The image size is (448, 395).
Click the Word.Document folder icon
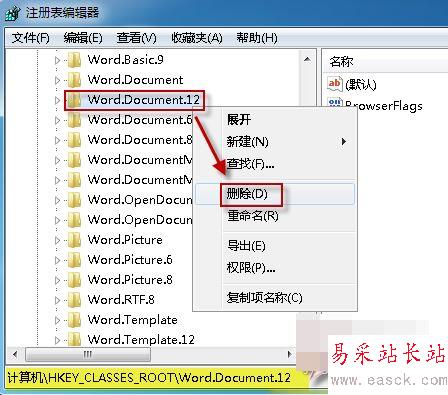point(74,80)
